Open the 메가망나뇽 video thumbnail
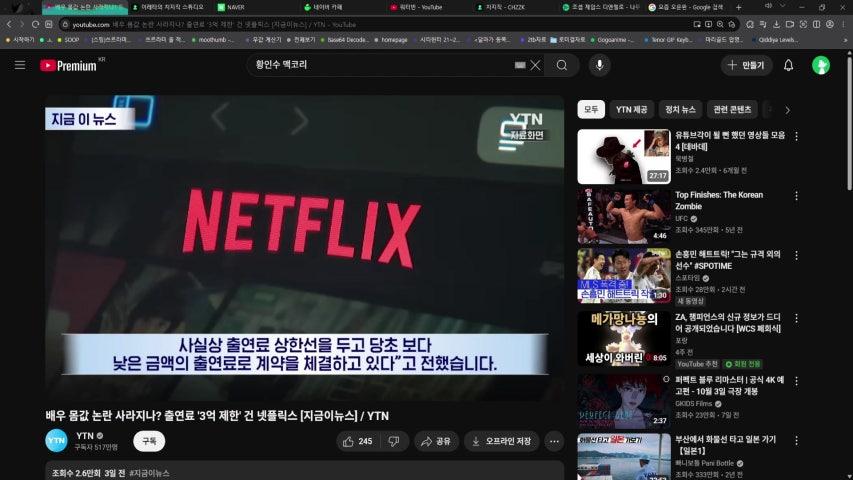Viewport: 853px width, 480px height. 624,339
